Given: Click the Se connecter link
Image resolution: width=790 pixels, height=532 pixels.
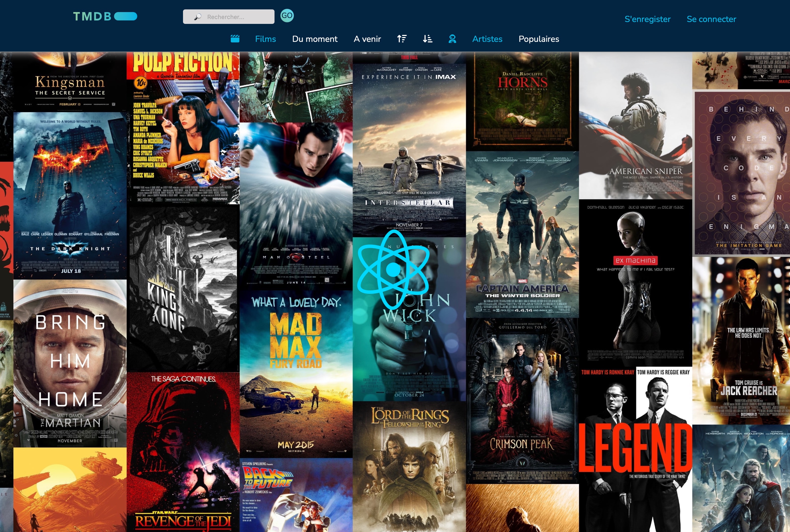Looking at the screenshot, I should point(711,19).
